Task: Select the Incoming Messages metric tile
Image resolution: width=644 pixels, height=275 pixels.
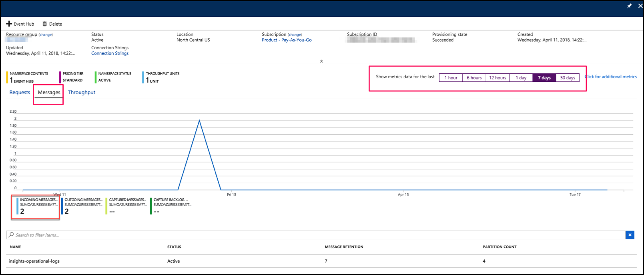Action: point(36,206)
